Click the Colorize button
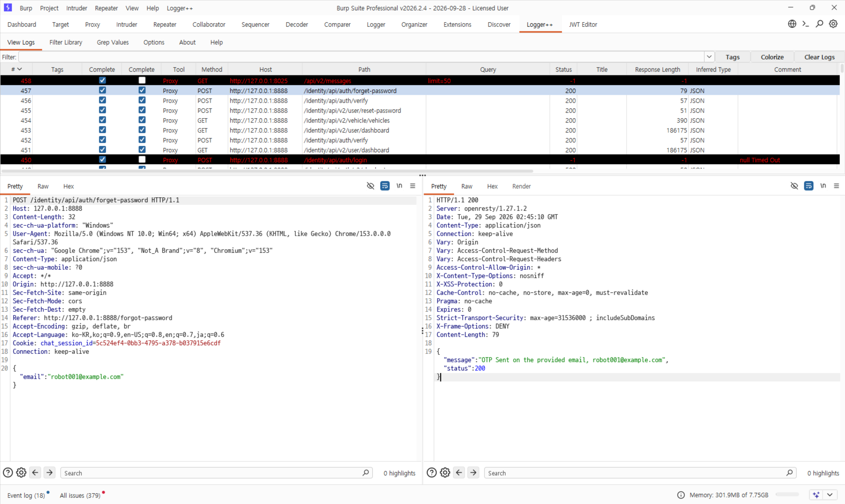 pyautogui.click(x=772, y=57)
